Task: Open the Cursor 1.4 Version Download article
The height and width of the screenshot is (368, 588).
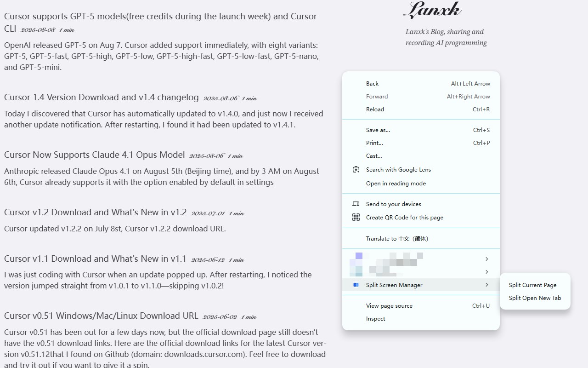Action: (102, 97)
